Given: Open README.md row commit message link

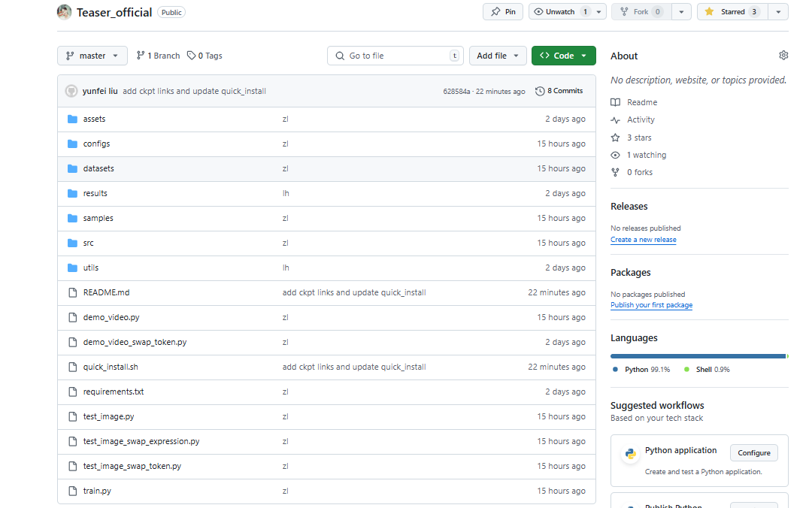Looking at the screenshot, I should (354, 292).
